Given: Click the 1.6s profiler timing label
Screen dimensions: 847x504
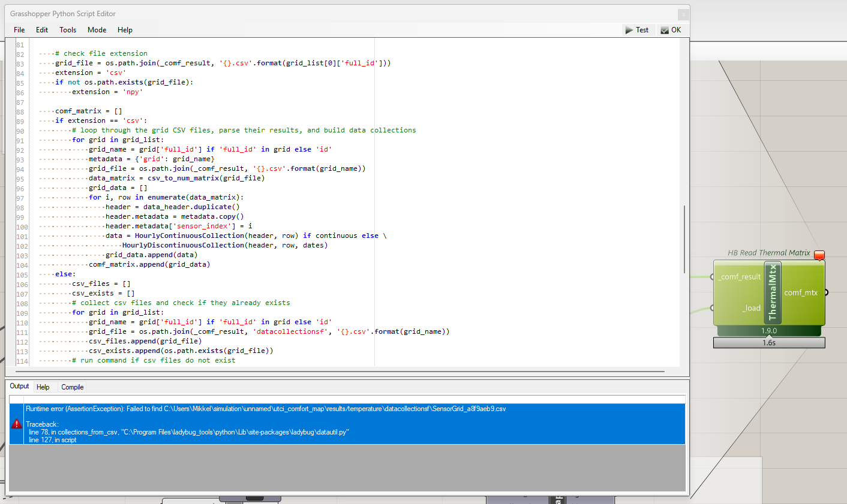Looking at the screenshot, I should 769,343.
